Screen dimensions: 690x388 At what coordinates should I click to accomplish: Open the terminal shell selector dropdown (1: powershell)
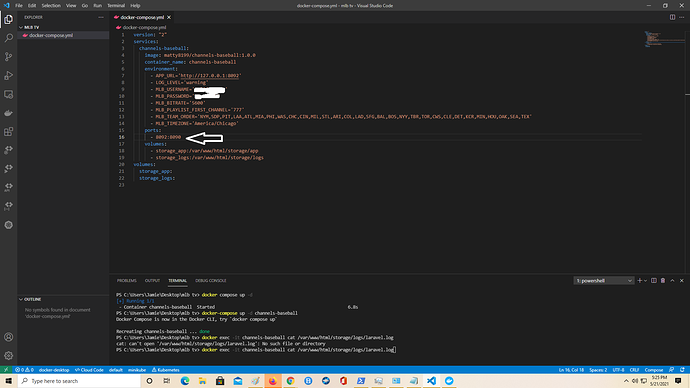pos(604,281)
